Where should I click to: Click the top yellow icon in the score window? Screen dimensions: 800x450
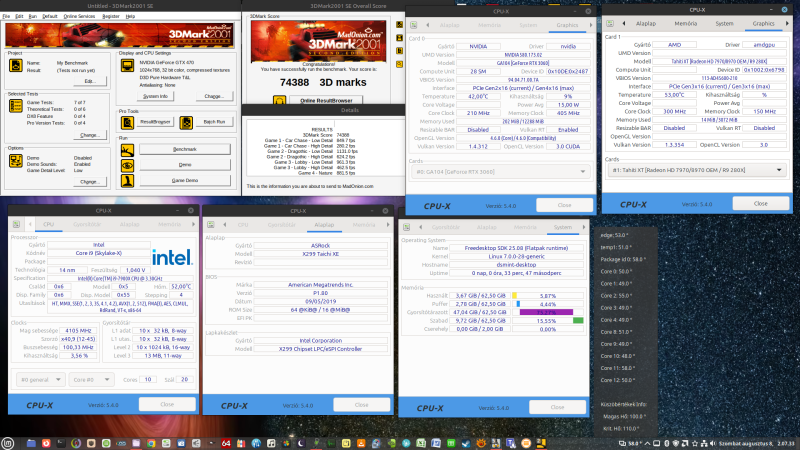click(399, 24)
